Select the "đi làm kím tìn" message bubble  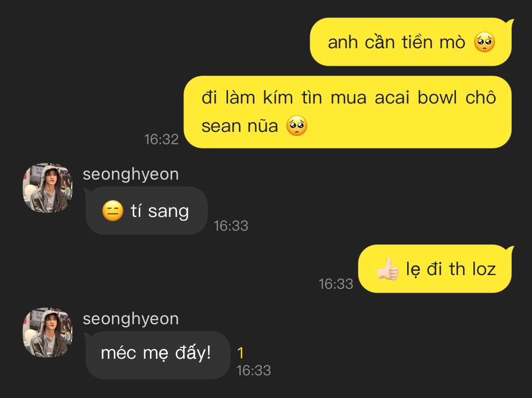(348, 112)
